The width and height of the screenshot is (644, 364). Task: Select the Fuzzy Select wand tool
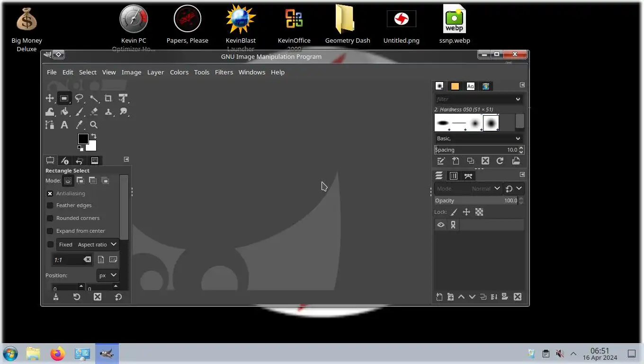(x=94, y=99)
